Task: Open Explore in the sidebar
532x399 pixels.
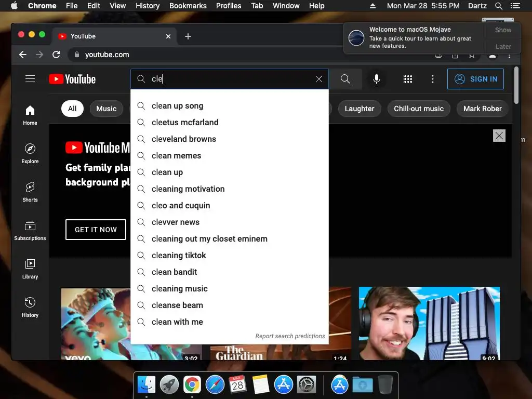Action: 30,154
